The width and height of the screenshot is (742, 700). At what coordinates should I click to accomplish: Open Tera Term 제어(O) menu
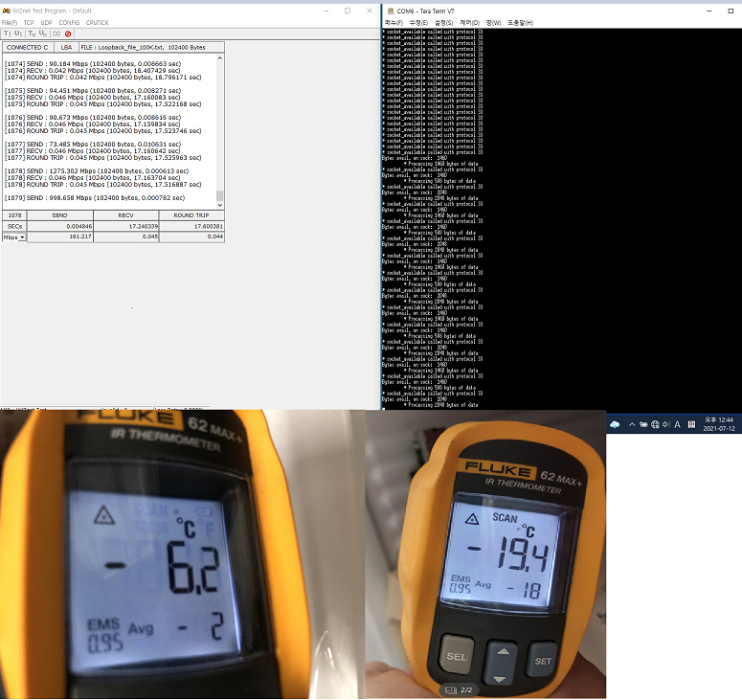pyautogui.click(x=470, y=23)
